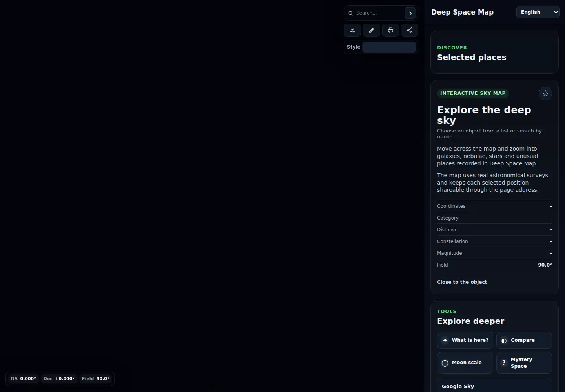
Task: Click the Coordinates row
Action: [x=494, y=206]
